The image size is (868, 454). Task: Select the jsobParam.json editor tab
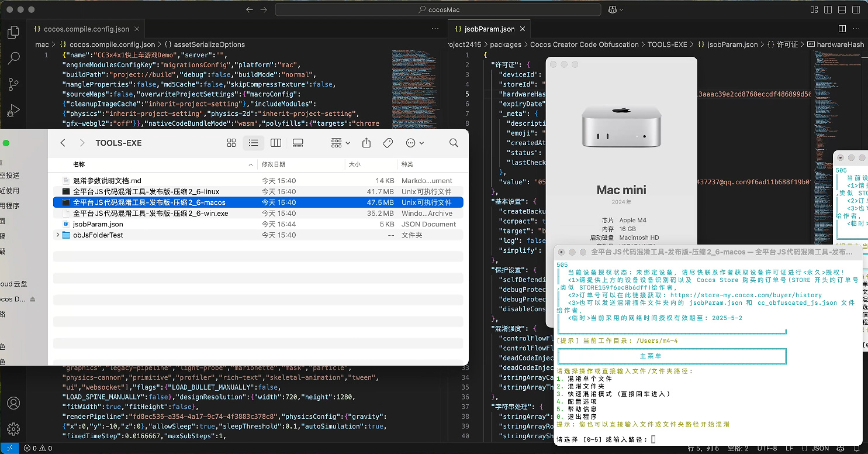point(489,29)
